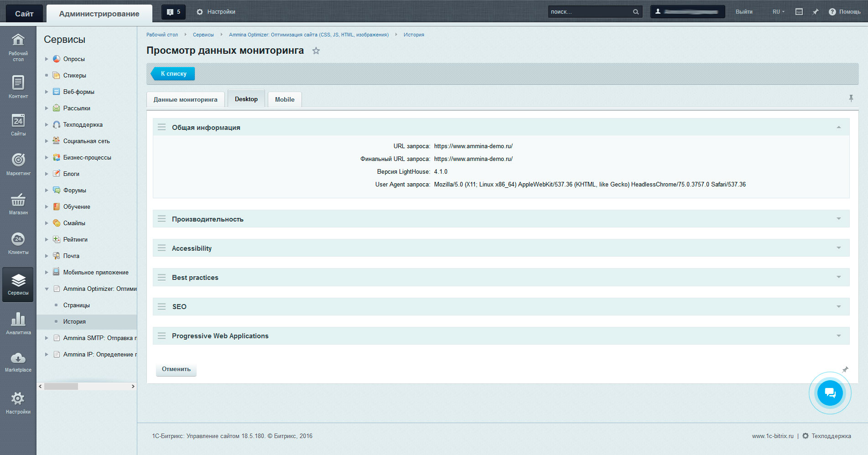Toggle the top-bar pin panel icon

coord(816,12)
